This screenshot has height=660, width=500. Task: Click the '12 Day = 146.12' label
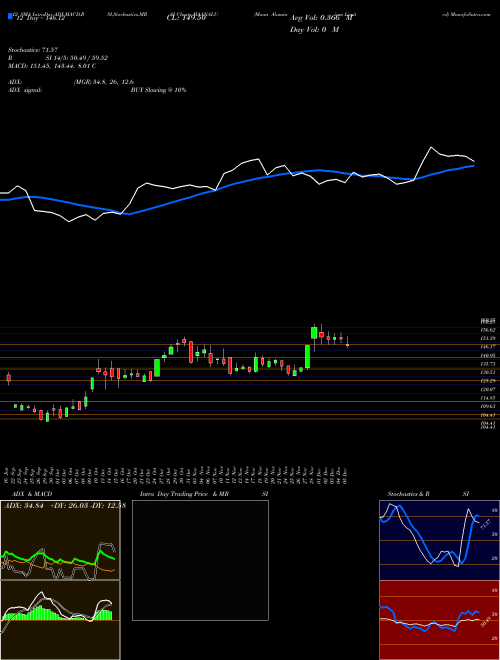tap(39, 18)
